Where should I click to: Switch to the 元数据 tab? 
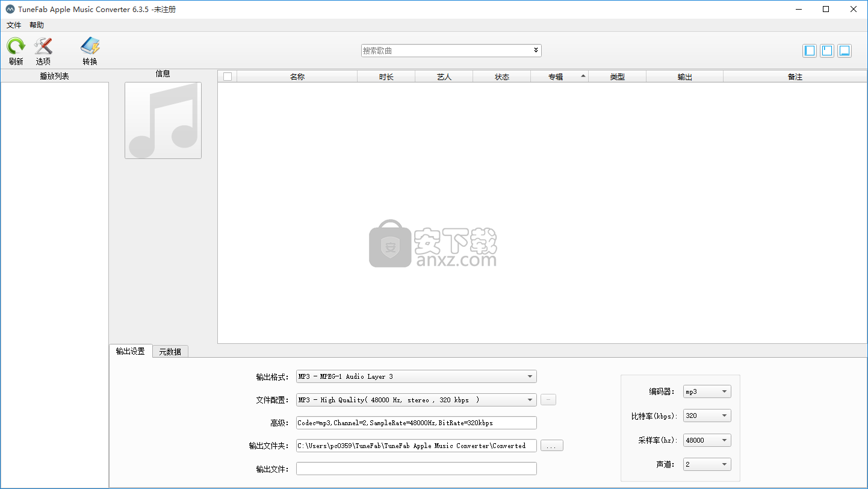pyautogui.click(x=170, y=352)
